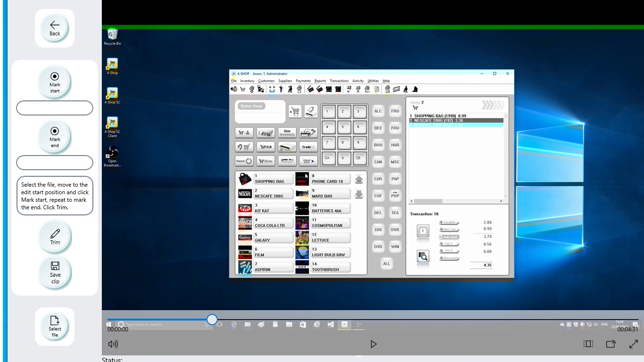The width and height of the screenshot is (644, 362).
Task: Toggle the video zoom aspect button
Action: [588, 344]
